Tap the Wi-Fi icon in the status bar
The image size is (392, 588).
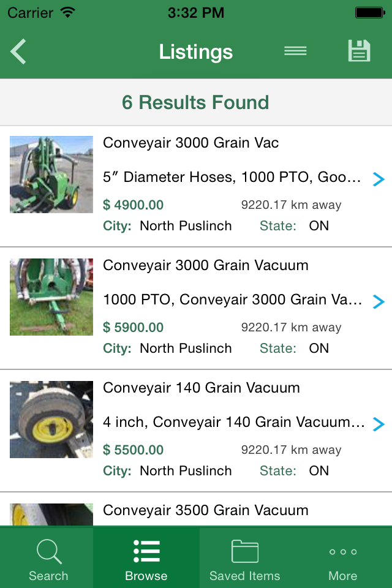(67, 11)
